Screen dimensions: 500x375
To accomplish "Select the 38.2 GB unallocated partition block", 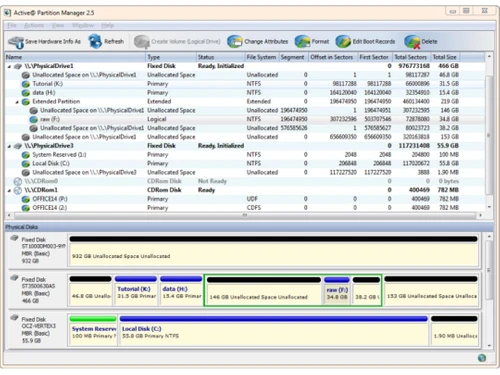I will (366, 290).
